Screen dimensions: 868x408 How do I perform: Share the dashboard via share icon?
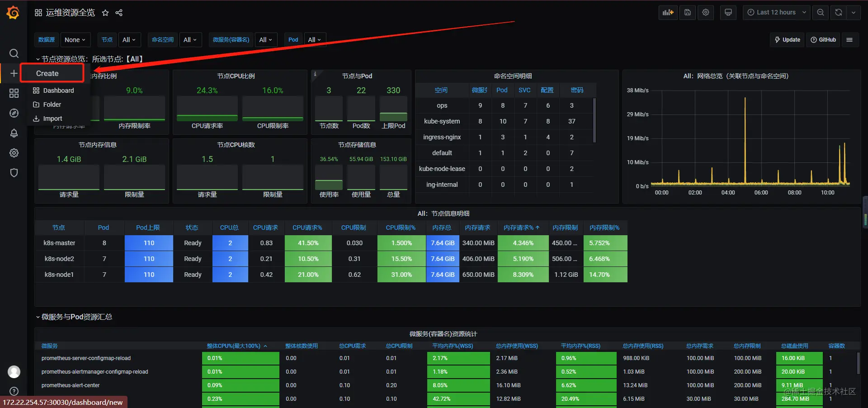pyautogui.click(x=119, y=13)
